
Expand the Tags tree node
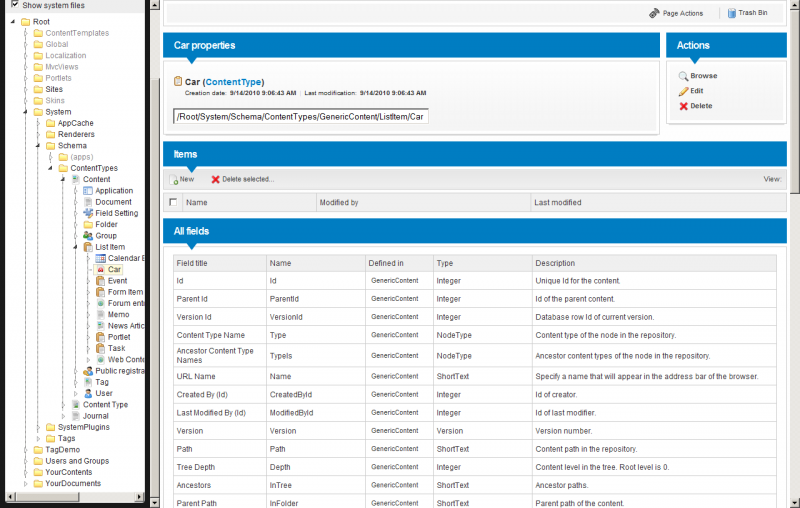pyautogui.click(x=38, y=438)
